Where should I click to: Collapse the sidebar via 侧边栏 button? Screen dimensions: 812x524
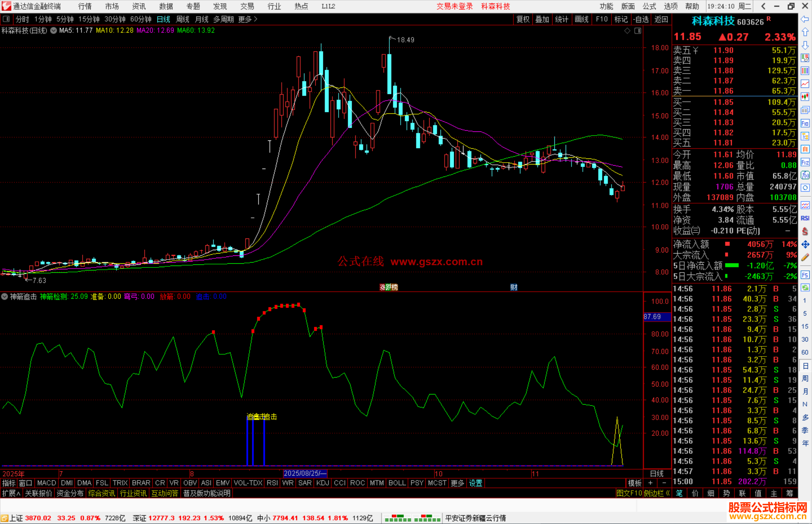(656, 493)
